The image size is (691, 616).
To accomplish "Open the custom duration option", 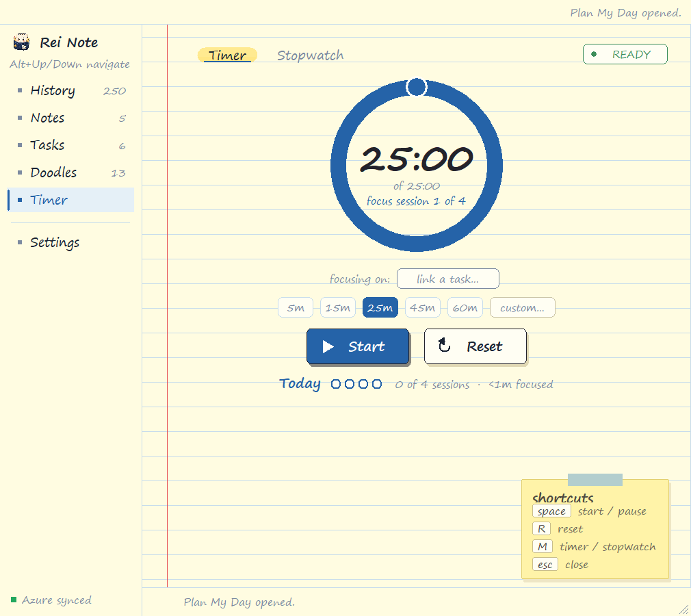I will [x=522, y=308].
